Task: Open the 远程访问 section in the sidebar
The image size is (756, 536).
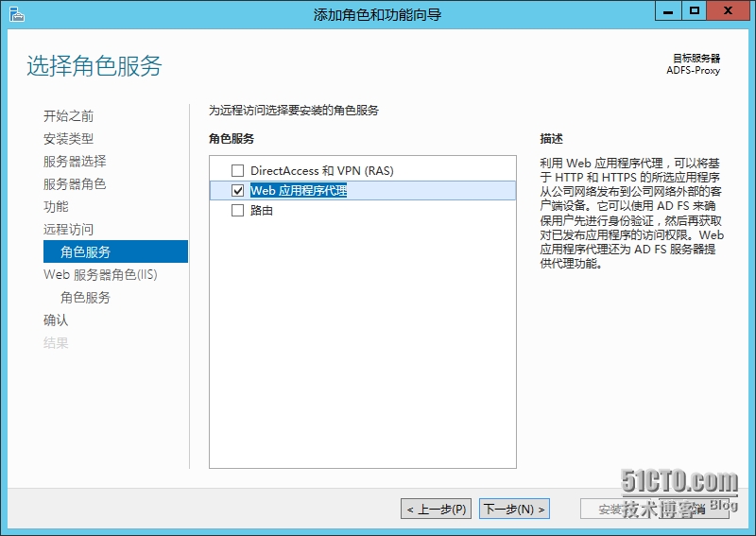Action: (69, 230)
